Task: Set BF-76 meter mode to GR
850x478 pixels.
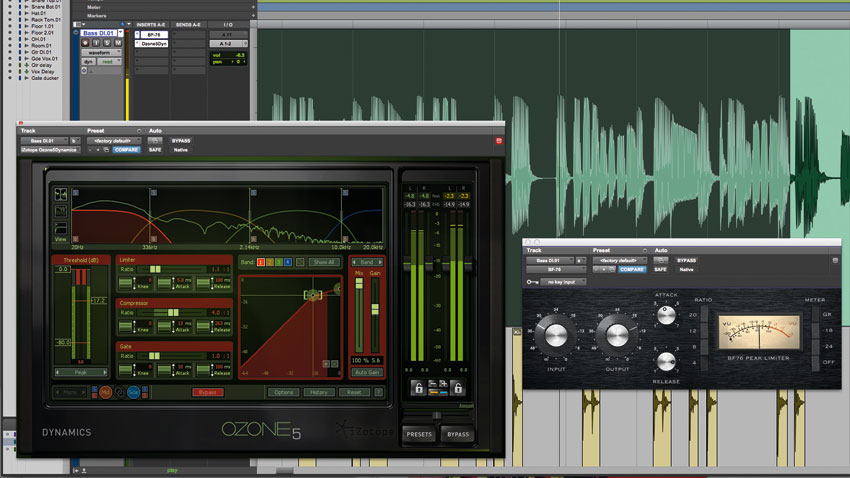Action: pos(815,314)
